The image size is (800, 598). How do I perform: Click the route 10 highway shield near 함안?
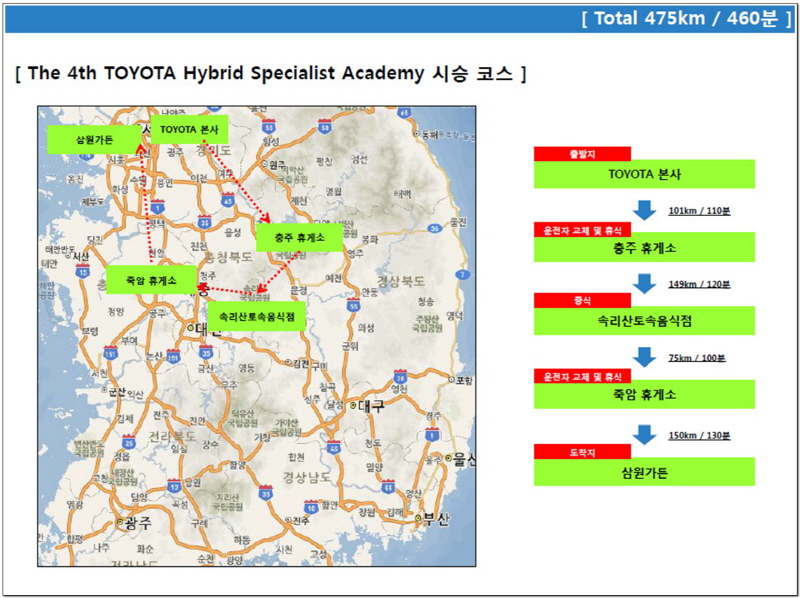[311, 506]
